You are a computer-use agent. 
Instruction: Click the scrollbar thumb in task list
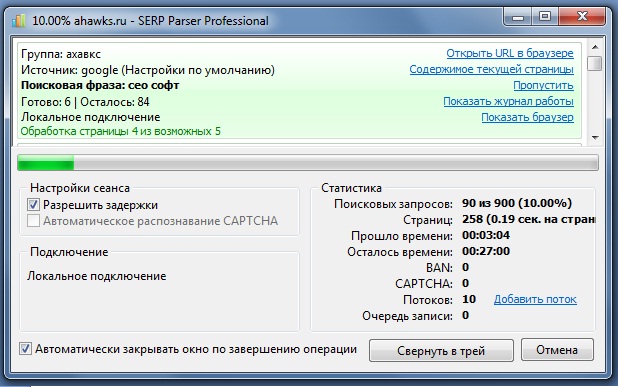pyautogui.click(x=595, y=63)
